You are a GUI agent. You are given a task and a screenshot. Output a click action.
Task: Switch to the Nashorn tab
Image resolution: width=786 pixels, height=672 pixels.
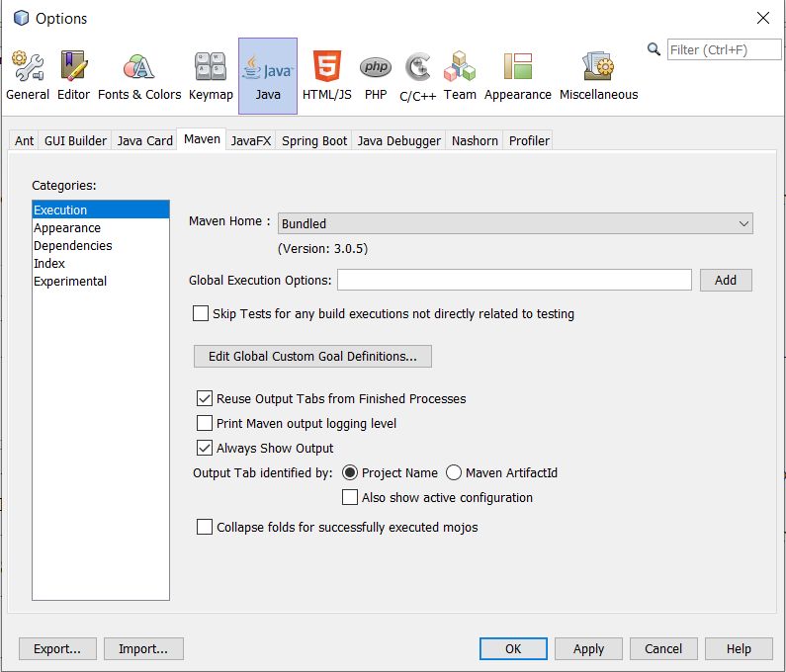click(475, 140)
